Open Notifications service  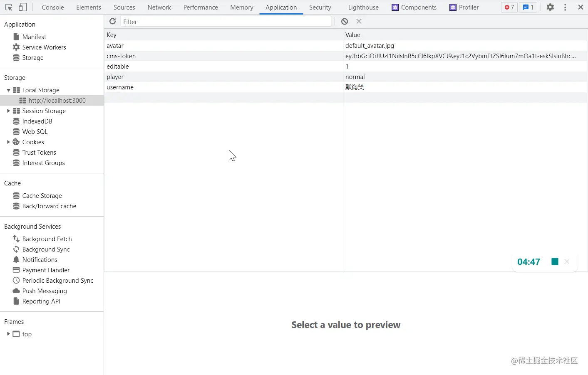40,259
